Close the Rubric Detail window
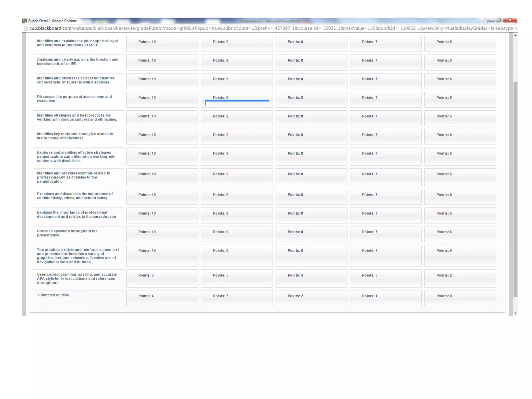The width and height of the screenshot is (532, 399). tap(510, 20)
